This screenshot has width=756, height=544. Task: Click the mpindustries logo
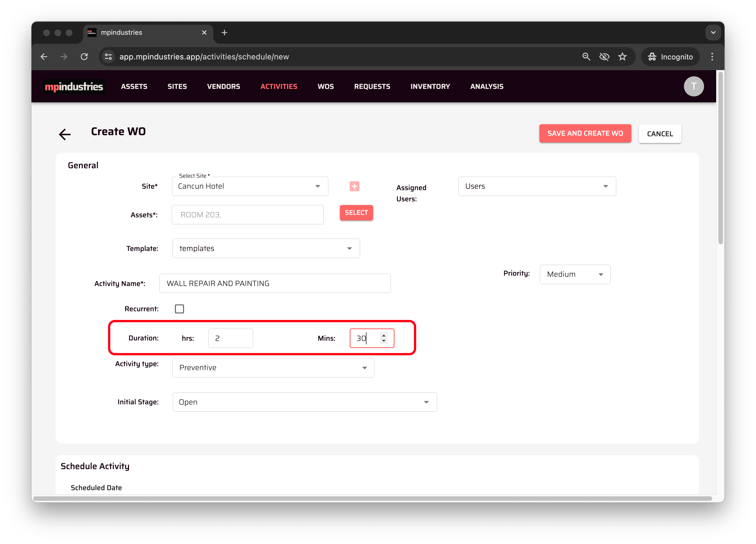[x=74, y=87]
